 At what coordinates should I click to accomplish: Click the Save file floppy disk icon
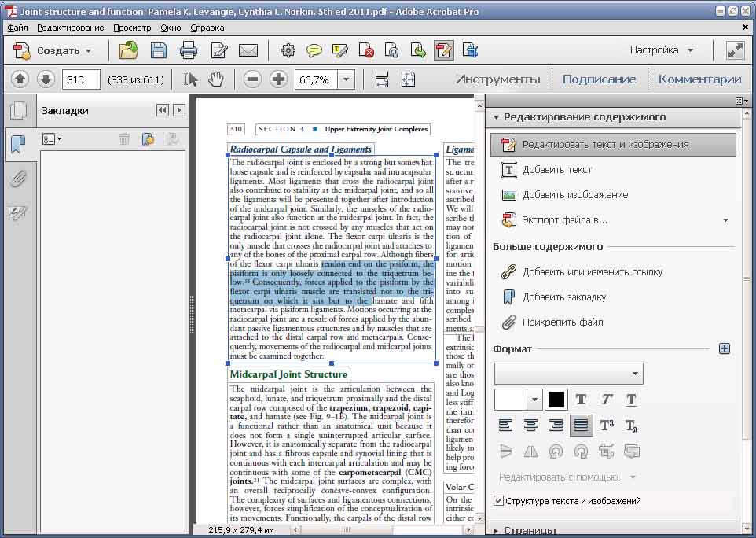[x=159, y=50]
